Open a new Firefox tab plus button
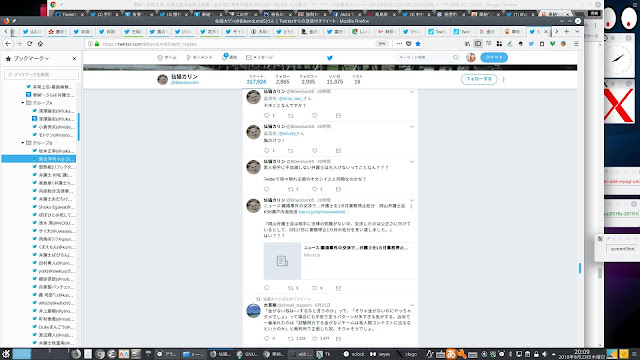The width and height of the screenshot is (640, 360). pyautogui.click(x=567, y=31)
